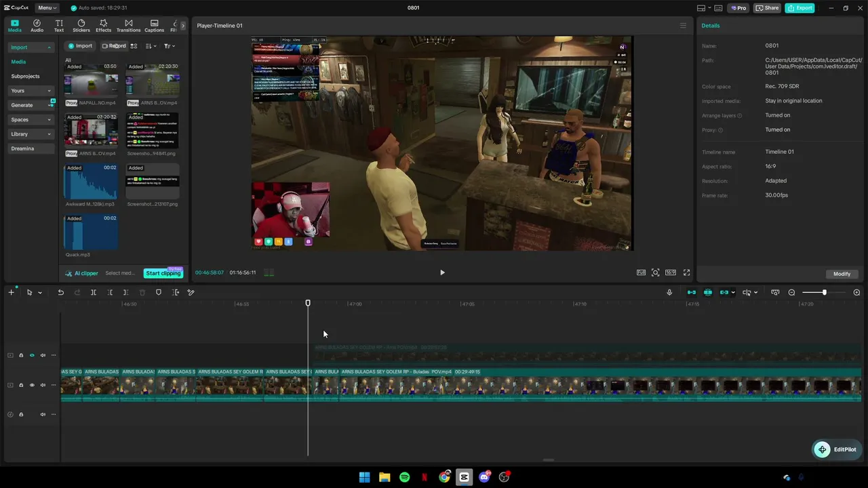The width and height of the screenshot is (868, 488).
Task: Expand the Library section
Action: (x=31, y=134)
